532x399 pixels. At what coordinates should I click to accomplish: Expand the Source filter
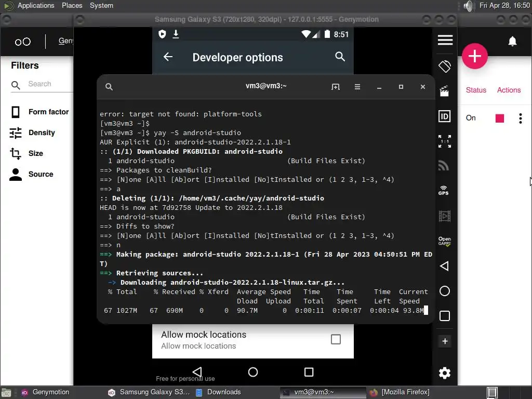tap(31, 174)
